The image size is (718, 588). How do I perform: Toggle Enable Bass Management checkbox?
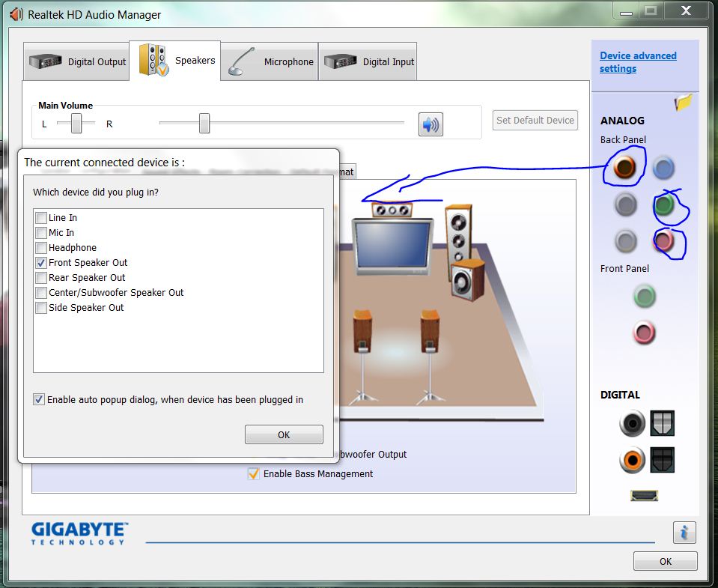point(253,473)
